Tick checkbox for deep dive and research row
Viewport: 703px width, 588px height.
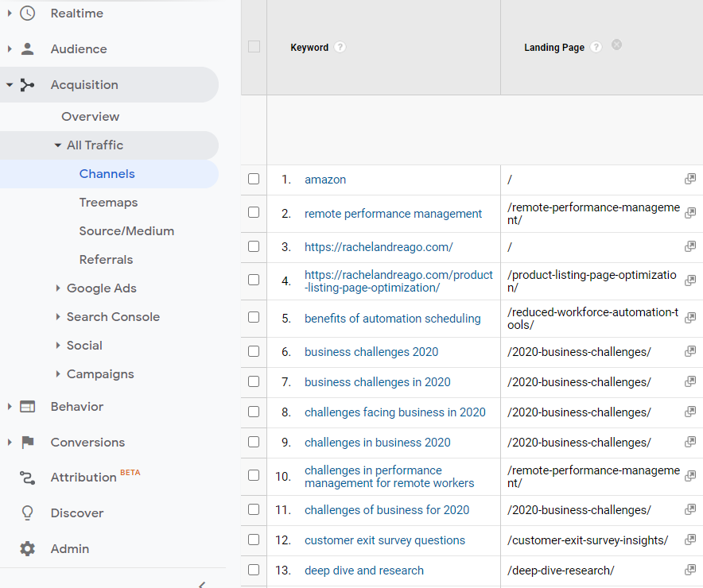(254, 570)
